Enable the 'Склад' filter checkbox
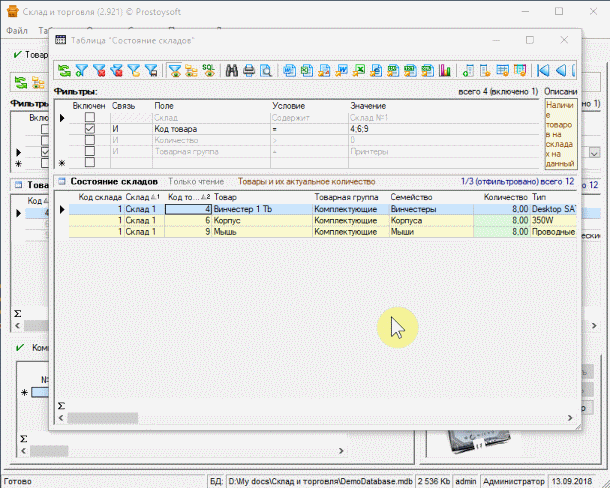Viewport: 610px width, 488px height. (90, 118)
